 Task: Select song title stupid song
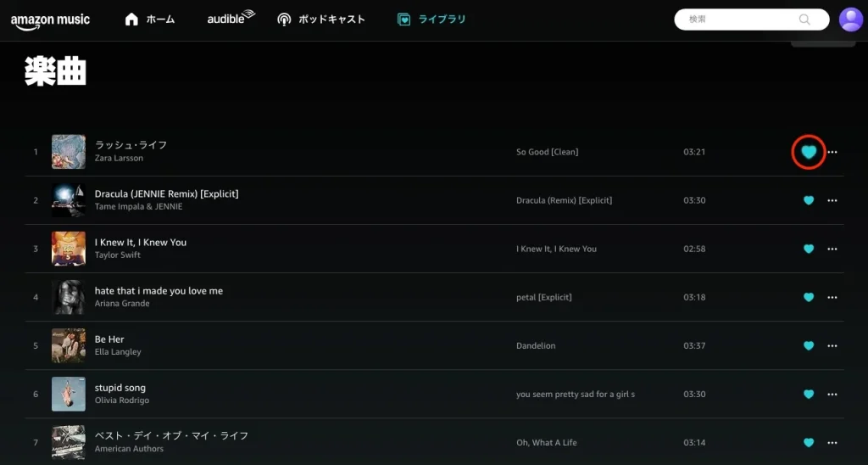(120, 388)
